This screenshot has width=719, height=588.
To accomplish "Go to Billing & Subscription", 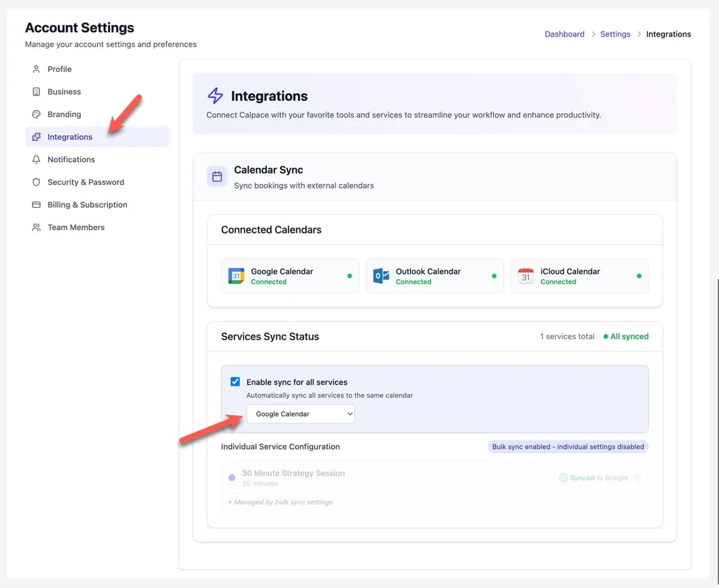I will (x=97, y=205).
